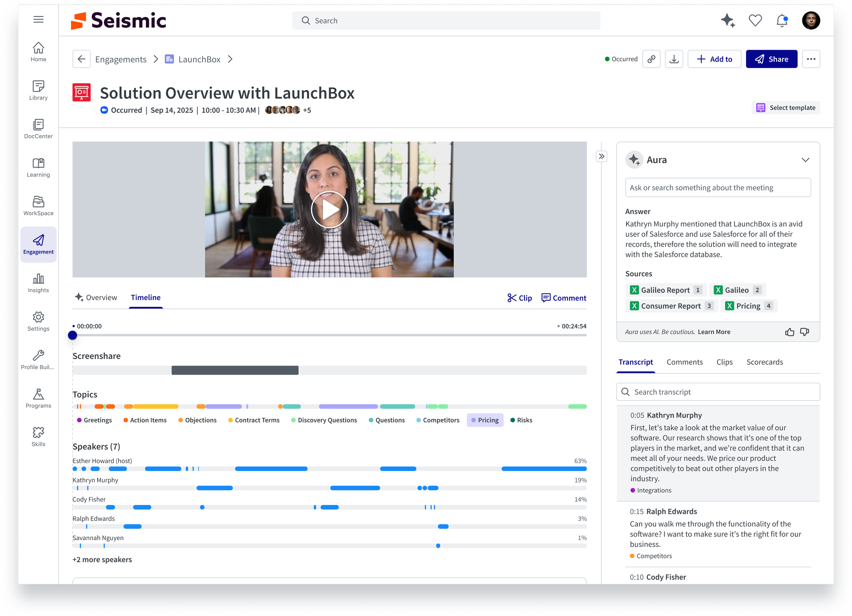Download the meeting recording

pyautogui.click(x=674, y=59)
